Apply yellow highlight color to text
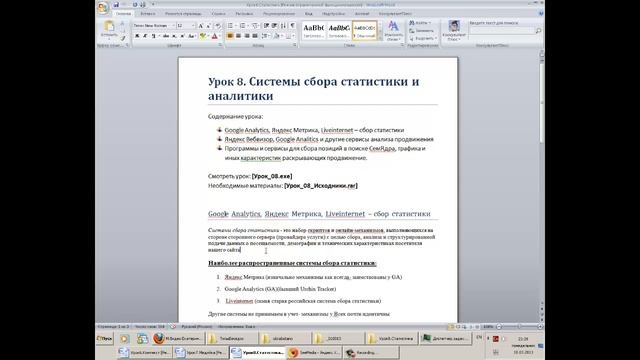 pos(203,36)
